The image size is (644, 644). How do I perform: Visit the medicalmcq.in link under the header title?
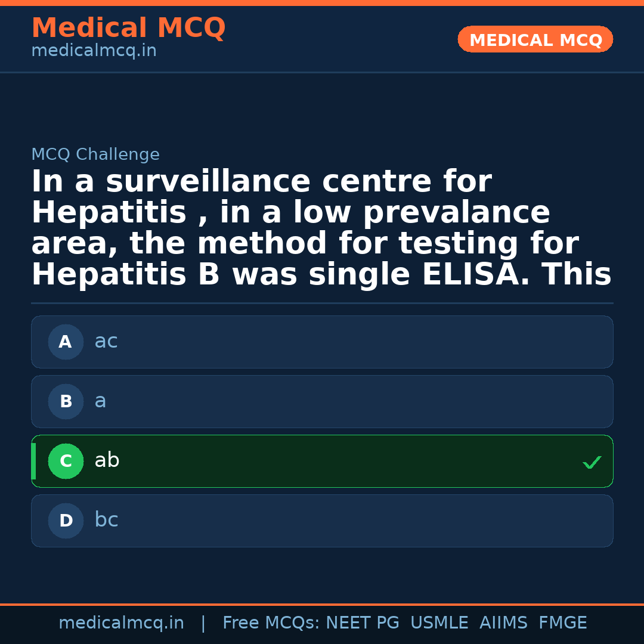pos(94,51)
